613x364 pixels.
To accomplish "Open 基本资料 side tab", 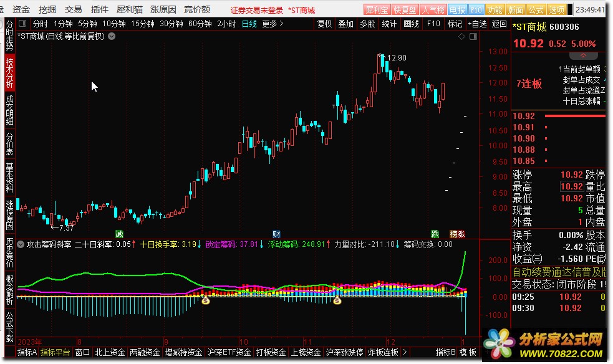I will [x=9, y=178].
